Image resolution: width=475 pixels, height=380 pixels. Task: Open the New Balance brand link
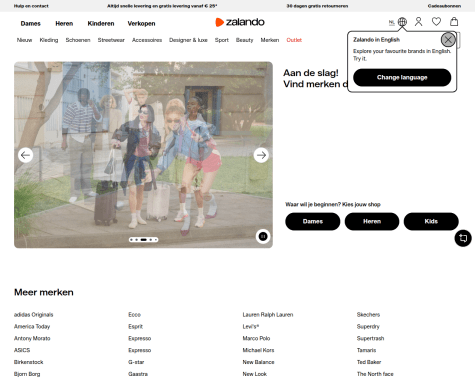258,362
